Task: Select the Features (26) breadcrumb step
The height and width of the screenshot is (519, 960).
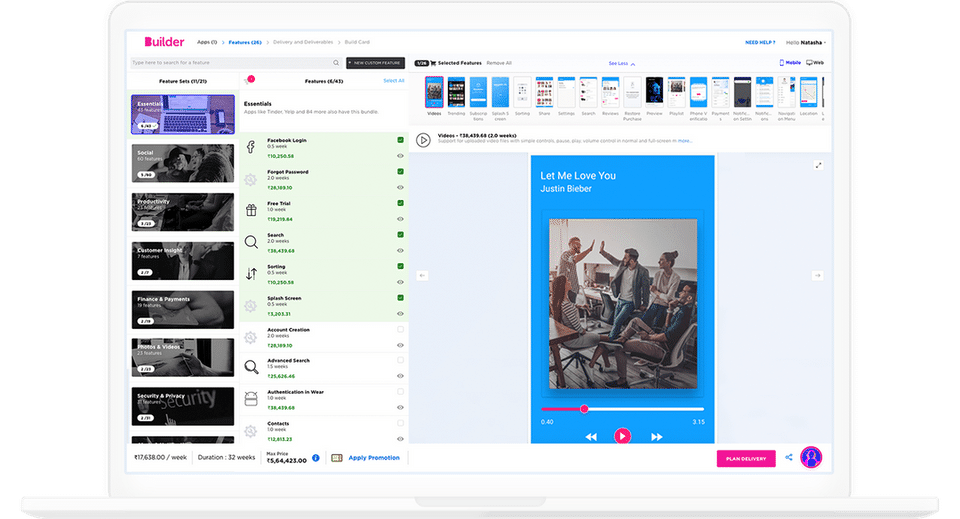Action: click(245, 42)
